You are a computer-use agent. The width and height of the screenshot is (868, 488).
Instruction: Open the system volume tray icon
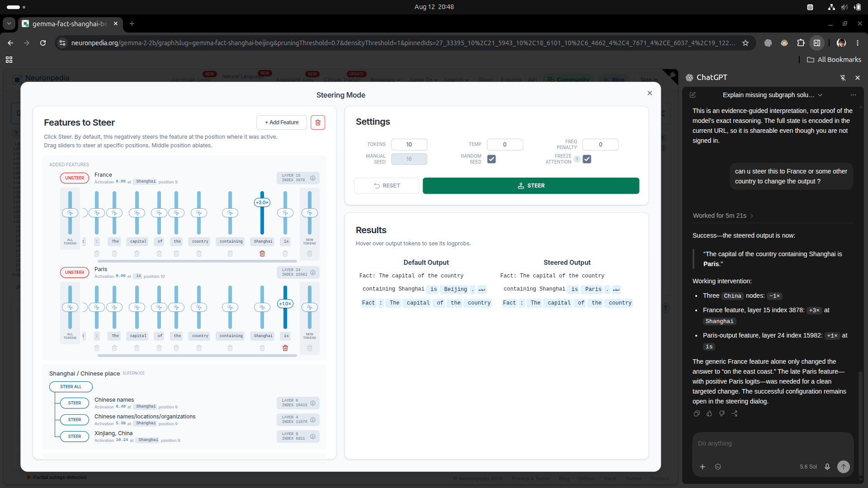tap(844, 7)
